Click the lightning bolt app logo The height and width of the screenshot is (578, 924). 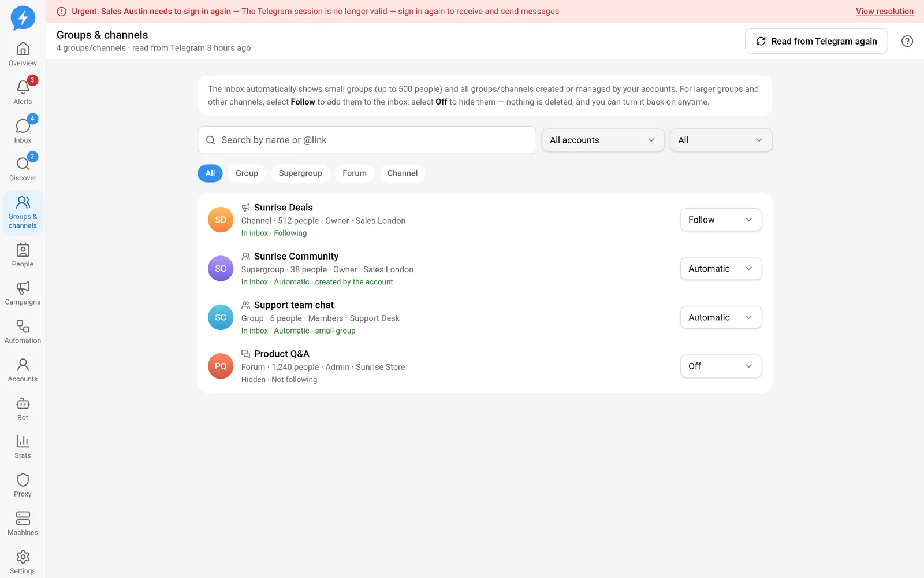tap(23, 18)
